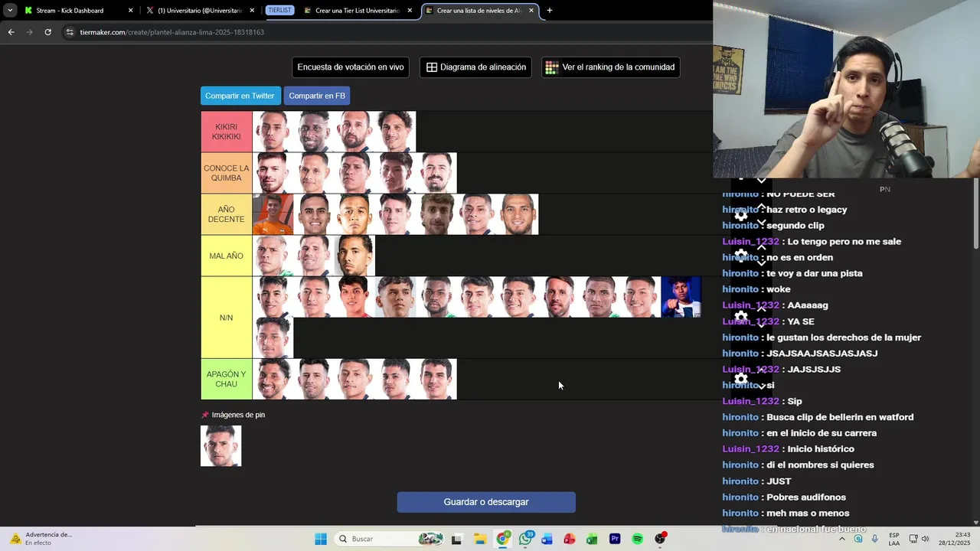
Task: Click the APAGÓN Y CHAU tier label
Action: (227, 379)
